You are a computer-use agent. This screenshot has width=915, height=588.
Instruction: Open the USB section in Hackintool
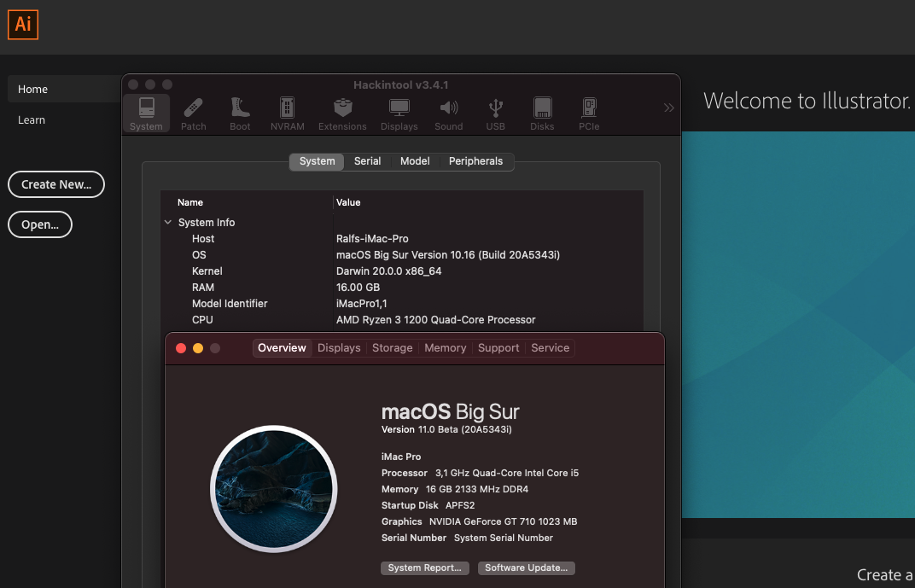click(x=495, y=114)
